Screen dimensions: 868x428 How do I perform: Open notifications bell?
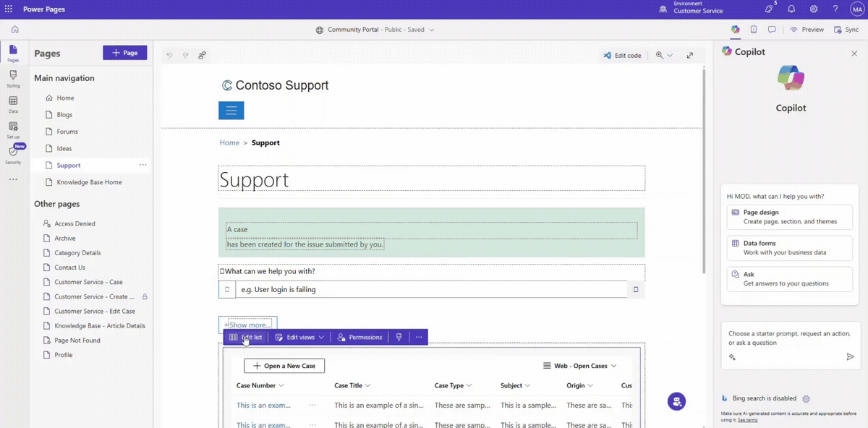click(791, 9)
